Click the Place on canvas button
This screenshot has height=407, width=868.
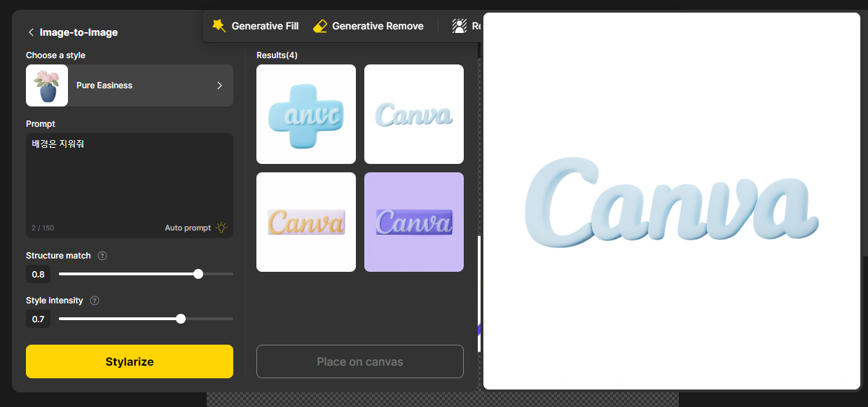click(360, 361)
